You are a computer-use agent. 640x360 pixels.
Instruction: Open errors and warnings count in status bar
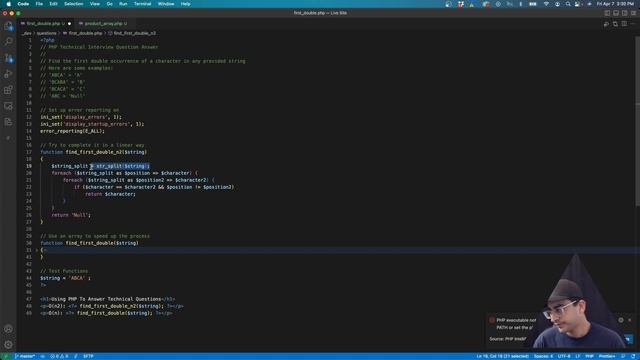click(59, 356)
